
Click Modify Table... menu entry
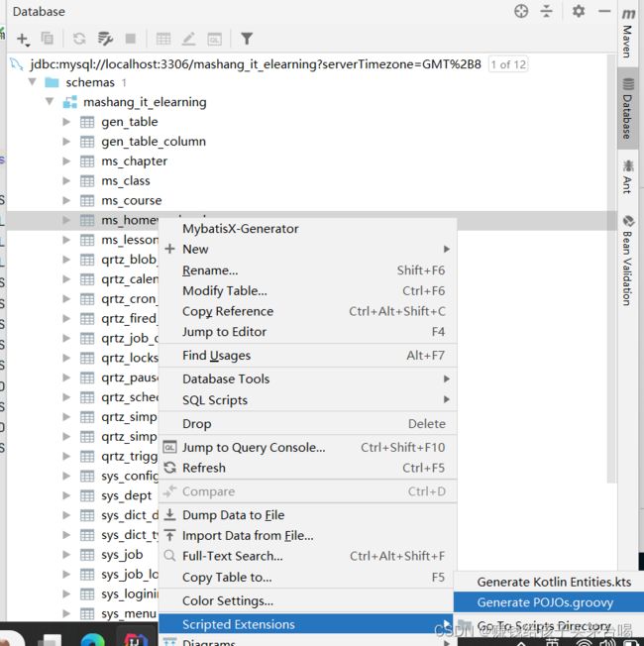point(224,290)
